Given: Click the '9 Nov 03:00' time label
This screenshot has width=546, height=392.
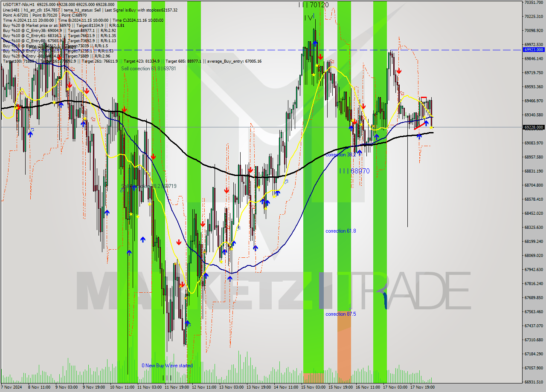Looking at the screenshot, I should [x=67, y=387].
